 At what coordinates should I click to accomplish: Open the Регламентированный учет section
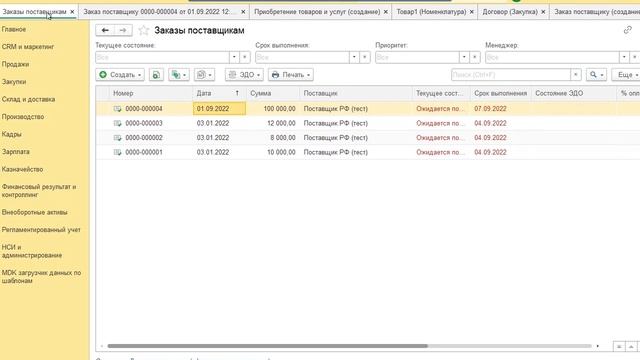pos(41,230)
